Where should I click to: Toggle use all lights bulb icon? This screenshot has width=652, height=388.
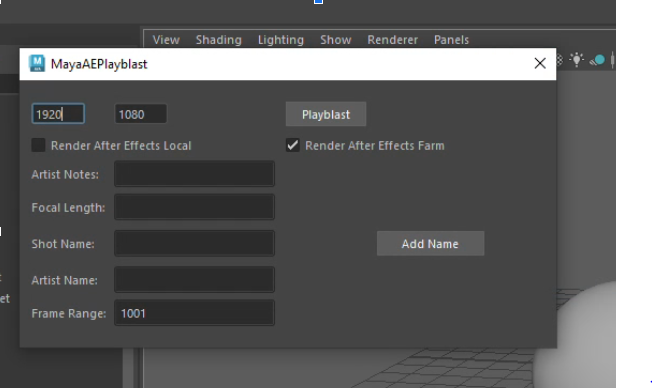tap(577, 60)
